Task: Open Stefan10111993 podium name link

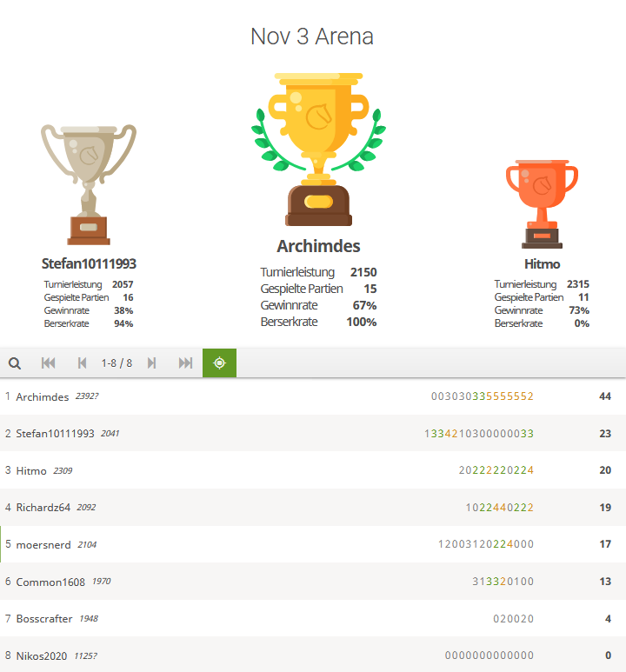Action: [89, 263]
